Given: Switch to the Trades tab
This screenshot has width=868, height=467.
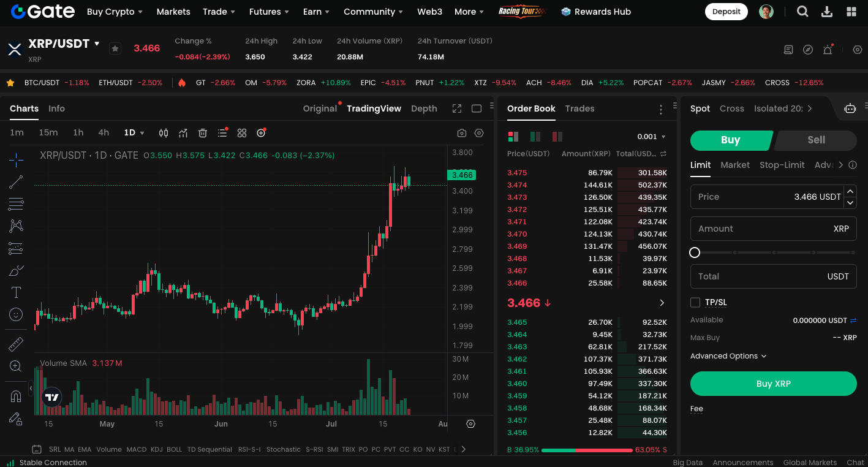Looking at the screenshot, I should 579,108.
